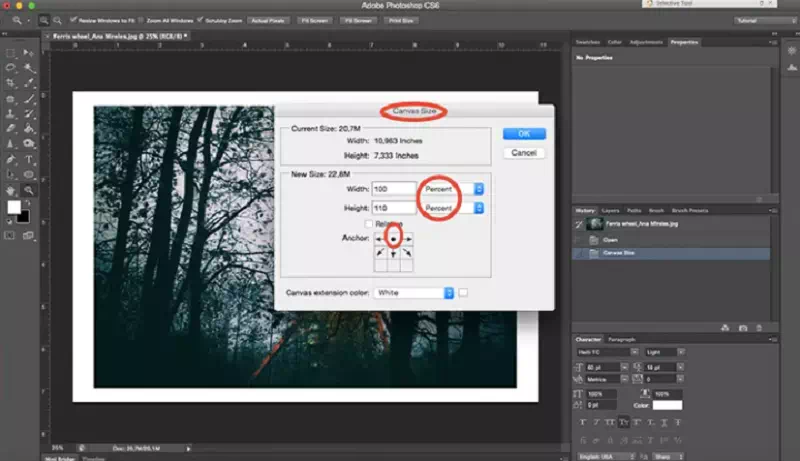The height and width of the screenshot is (461, 800).
Task: Select the Magic Wand tool
Action: point(29,68)
